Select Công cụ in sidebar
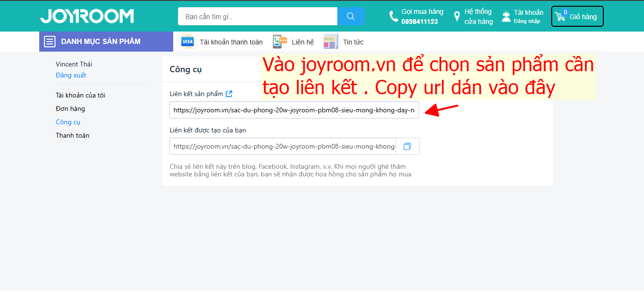The image size is (644, 293). [68, 122]
